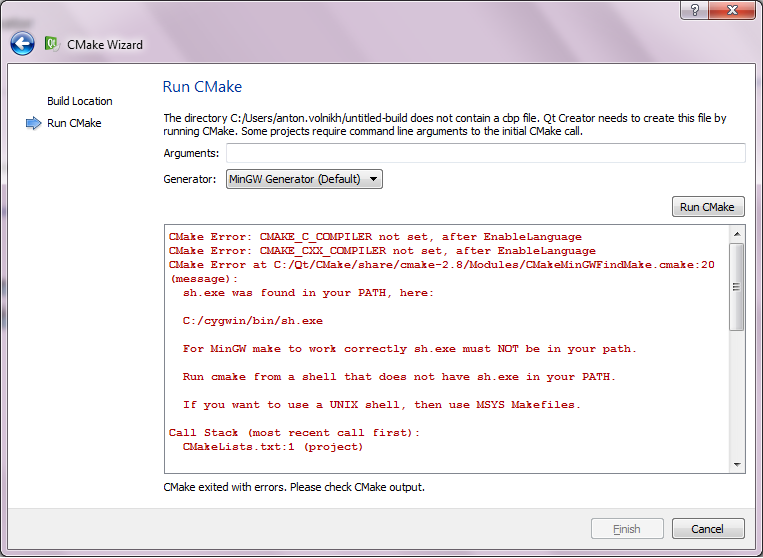Viewport: 763px width, 558px height.
Task: Select the Build Location step
Action: (80, 101)
